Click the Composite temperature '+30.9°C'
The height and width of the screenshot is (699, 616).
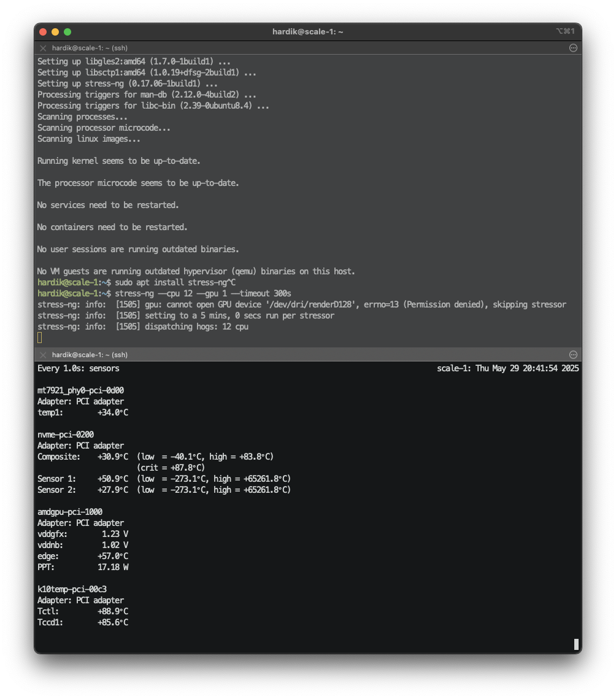pos(113,457)
